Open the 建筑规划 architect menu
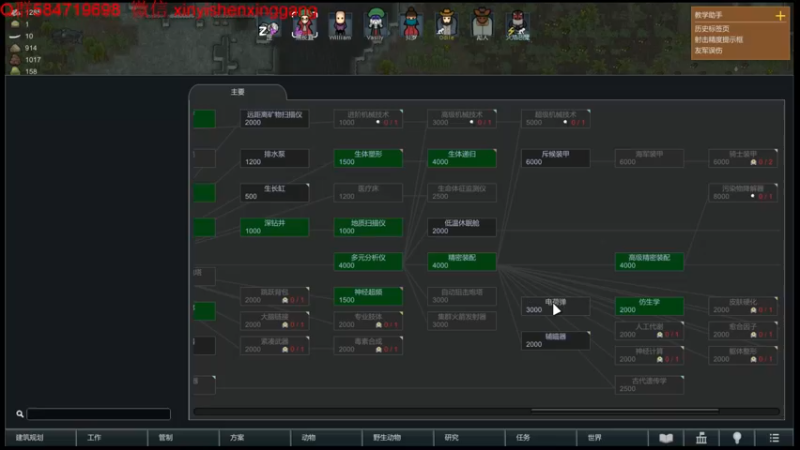 (41, 438)
